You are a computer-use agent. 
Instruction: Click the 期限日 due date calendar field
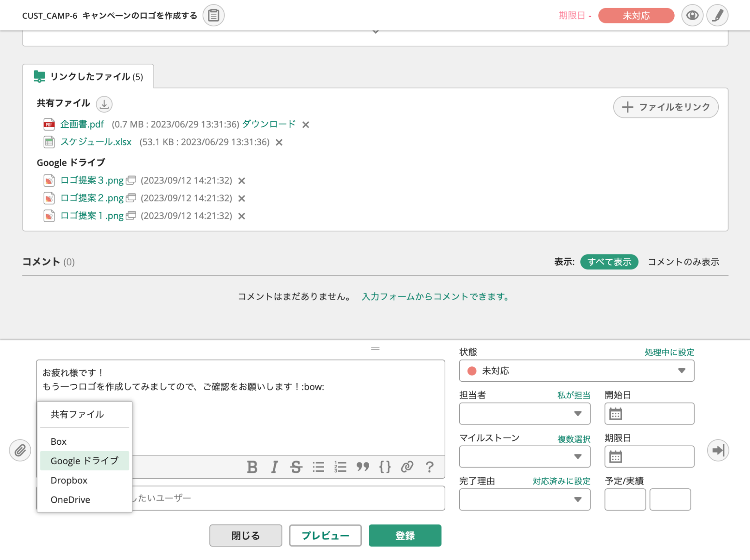coord(649,456)
